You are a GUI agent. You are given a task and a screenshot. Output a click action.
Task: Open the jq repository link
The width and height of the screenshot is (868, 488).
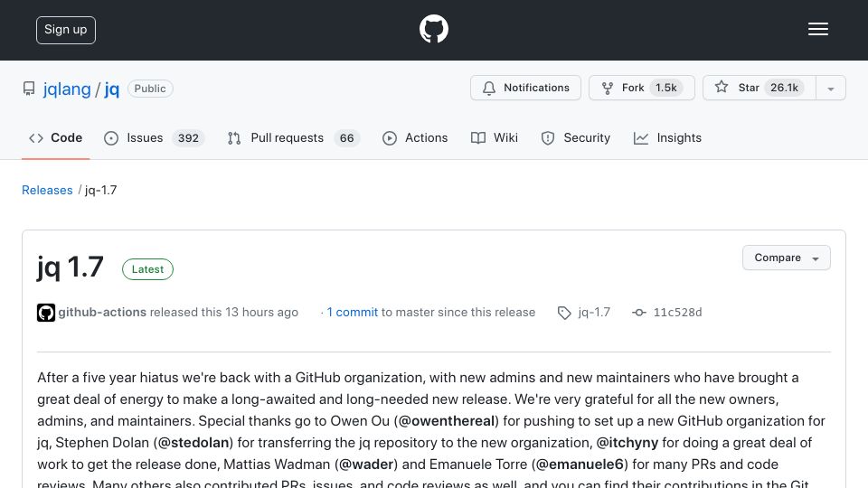[x=112, y=89]
